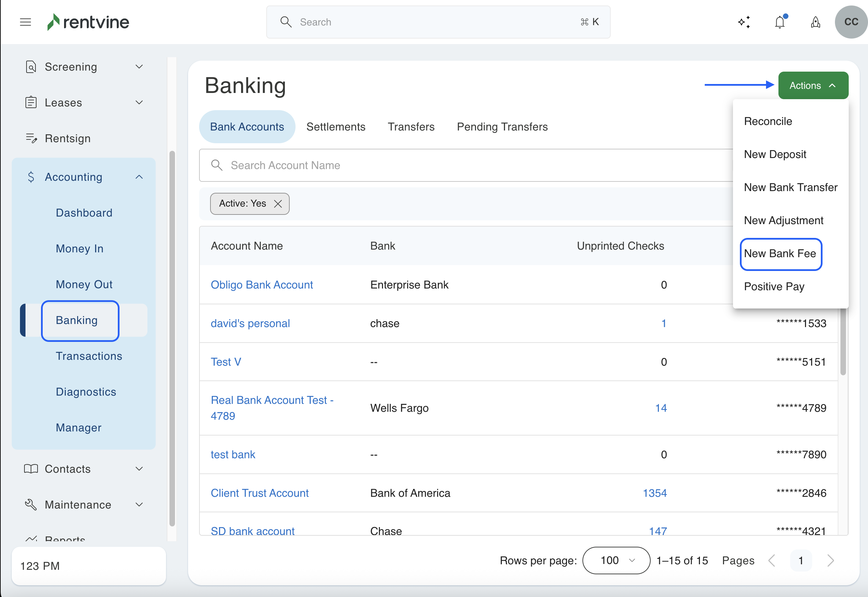The height and width of the screenshot is (597, 868).
Task: Choose Reconcile in the Actions menu
Action: 768,121
